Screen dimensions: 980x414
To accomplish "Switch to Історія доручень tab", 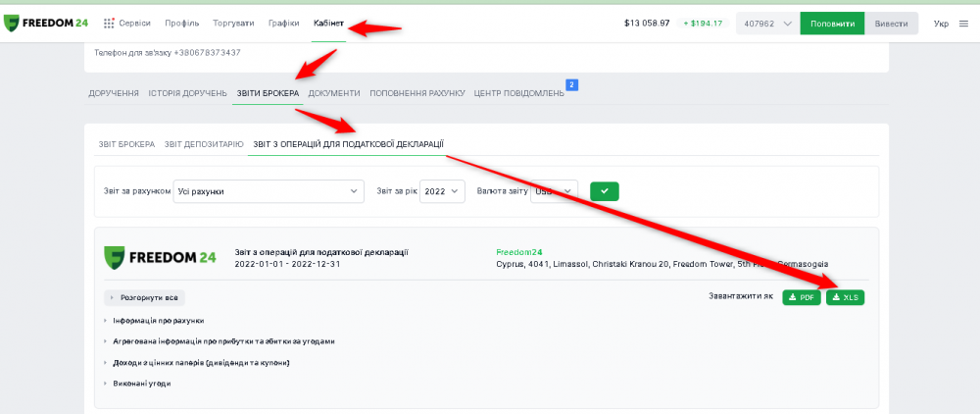I will (187, 93).
